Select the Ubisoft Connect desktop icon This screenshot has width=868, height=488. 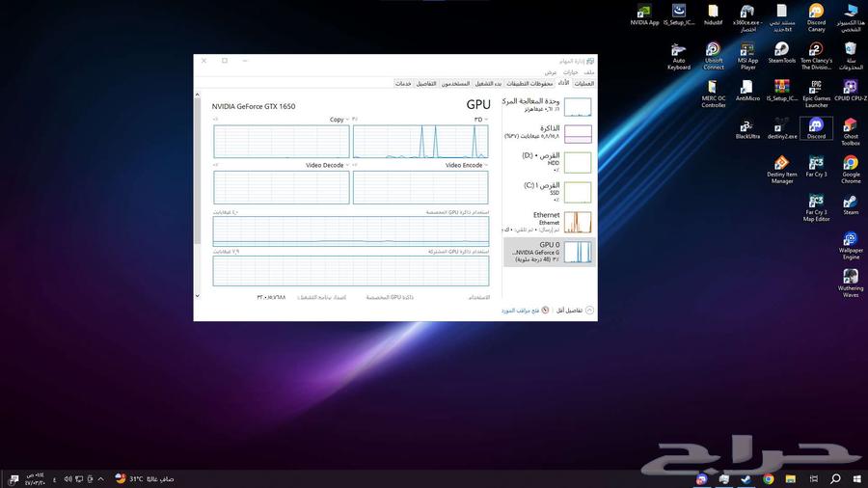coord(713,57)
